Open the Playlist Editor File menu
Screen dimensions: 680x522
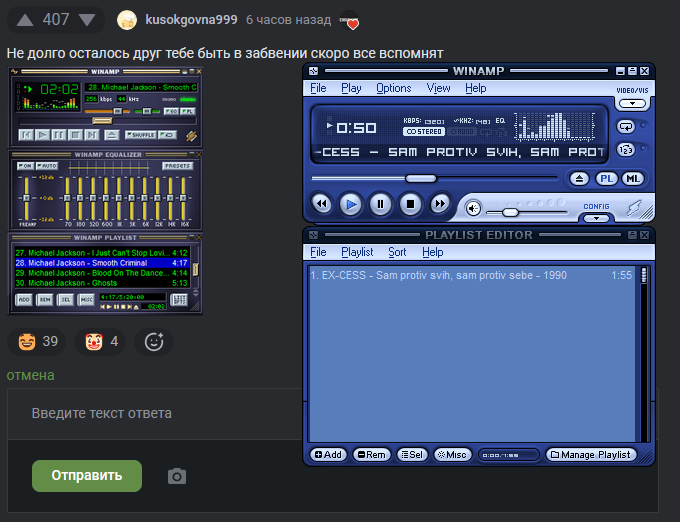click(x=318, y=252)
